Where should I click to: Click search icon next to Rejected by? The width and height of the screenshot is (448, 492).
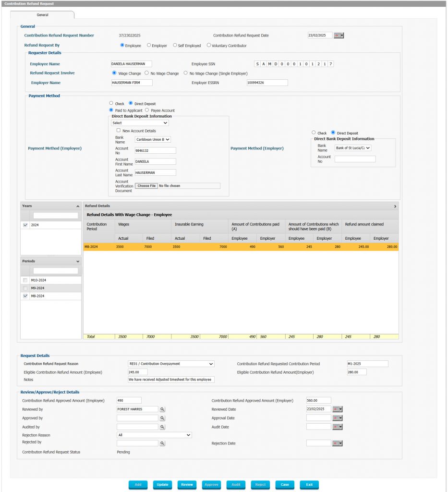pyautogui.click(x=162, y=443)
